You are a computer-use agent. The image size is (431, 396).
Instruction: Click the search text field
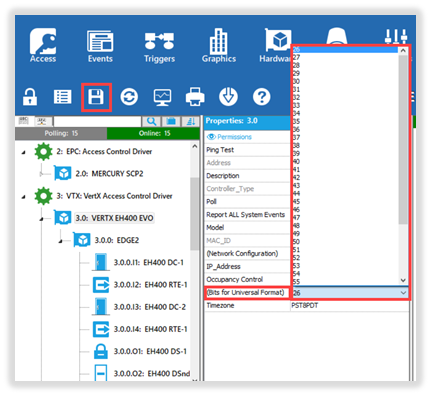pos(97,121)
